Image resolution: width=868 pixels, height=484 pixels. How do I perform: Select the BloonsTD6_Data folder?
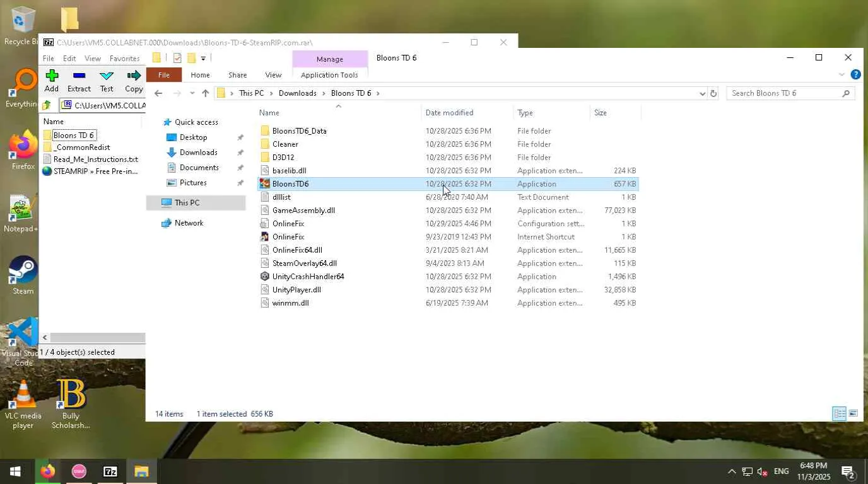(x=448, y=131)
